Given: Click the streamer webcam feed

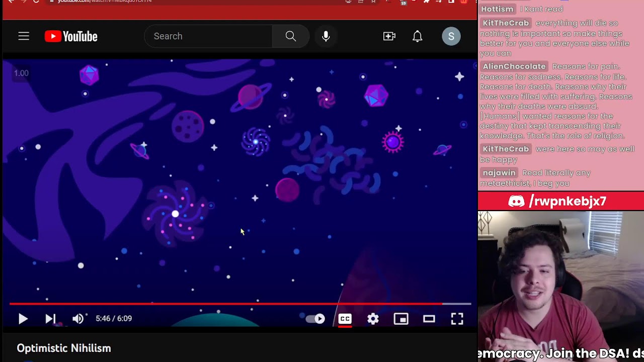Looking at the screenshot, I should [x=561, y=287].
